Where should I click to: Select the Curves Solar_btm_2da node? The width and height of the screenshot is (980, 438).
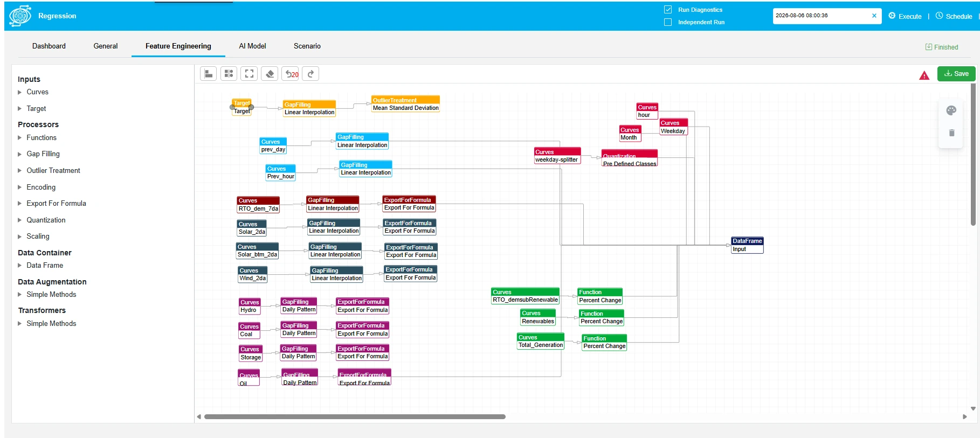click(x=258, y=251)
